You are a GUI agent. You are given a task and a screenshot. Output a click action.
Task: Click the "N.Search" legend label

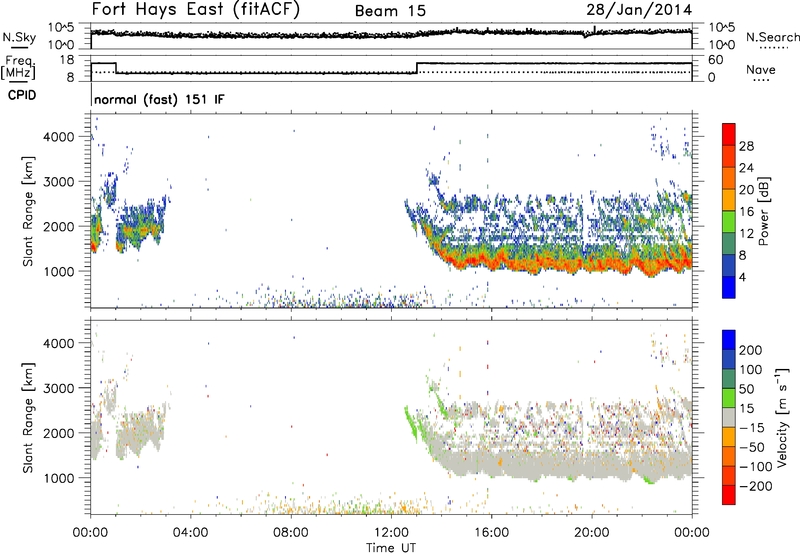[x=772, y=37]
